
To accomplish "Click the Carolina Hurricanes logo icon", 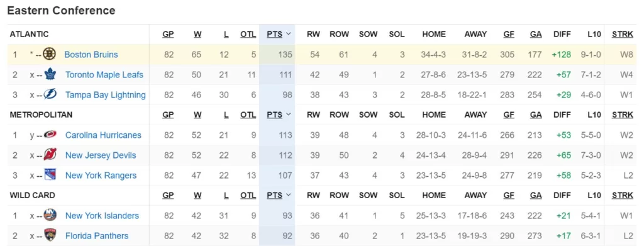I will tap(50, 135).
